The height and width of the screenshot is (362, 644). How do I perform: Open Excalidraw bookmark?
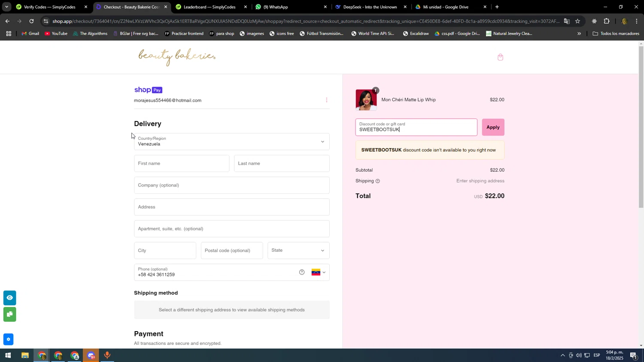416,33
